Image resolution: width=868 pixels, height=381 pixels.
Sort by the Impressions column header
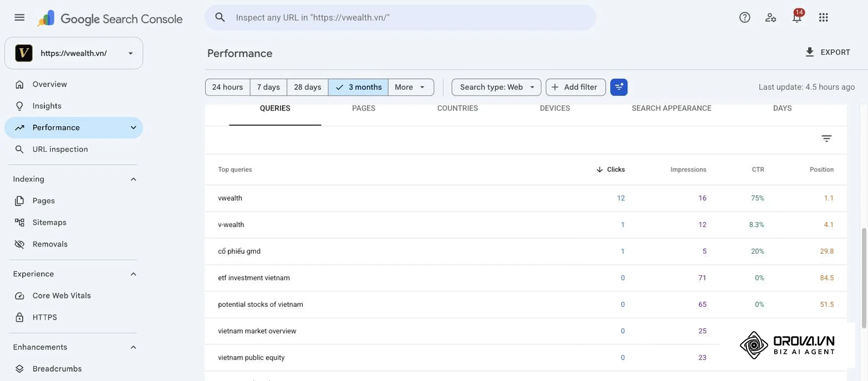[x=688, y=170]
